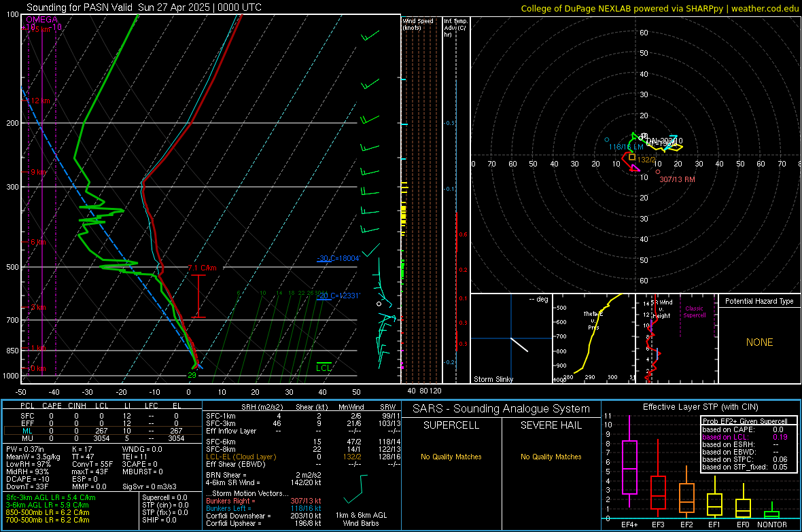The image size is (802, 532).
Task: Select the OMEGA label on the Skew-T
Action: pyautogui.click(x=41, y=20)
